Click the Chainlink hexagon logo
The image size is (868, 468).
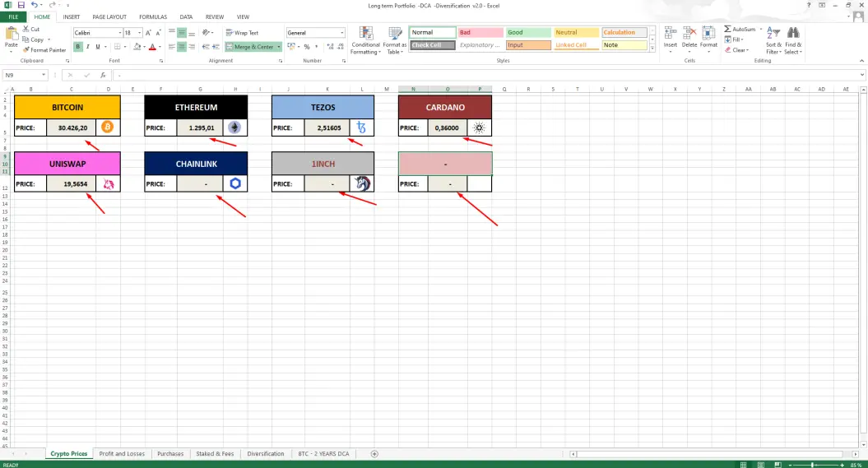[x=235, y=183]
